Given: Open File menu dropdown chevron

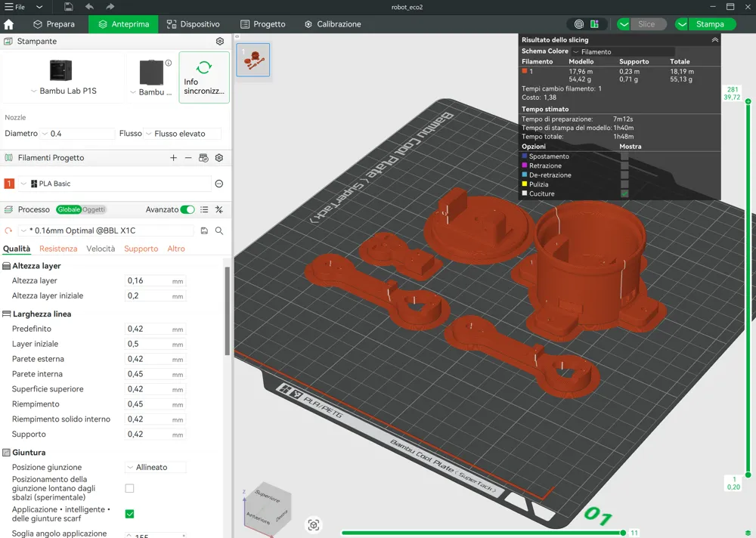Looking at the screenshot, I should click(39, 7).
